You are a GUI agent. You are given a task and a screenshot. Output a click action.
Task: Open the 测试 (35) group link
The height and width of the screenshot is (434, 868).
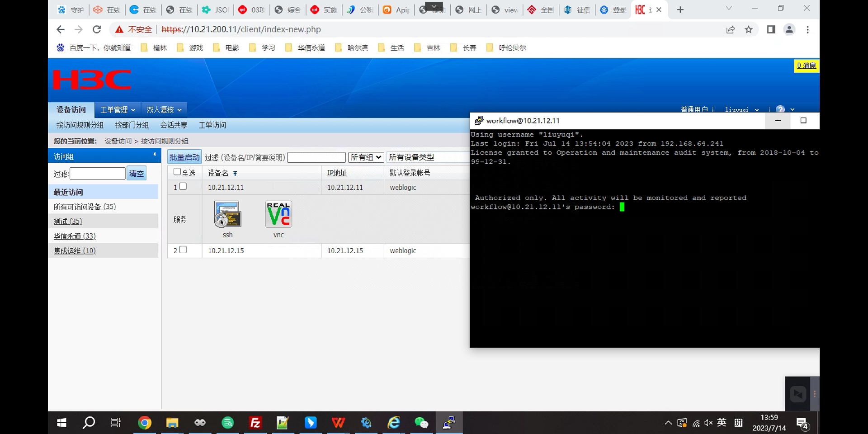pyautogui.click(x=68, y=222)
